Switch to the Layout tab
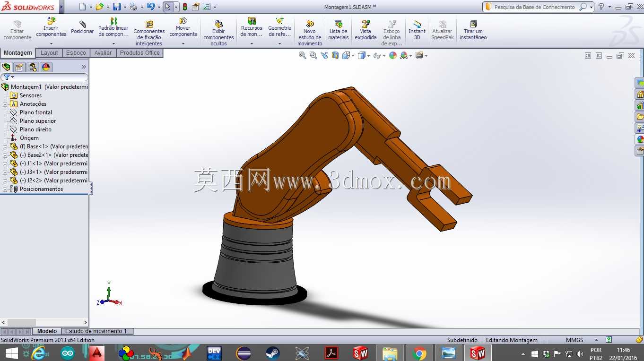 [49, 53]
